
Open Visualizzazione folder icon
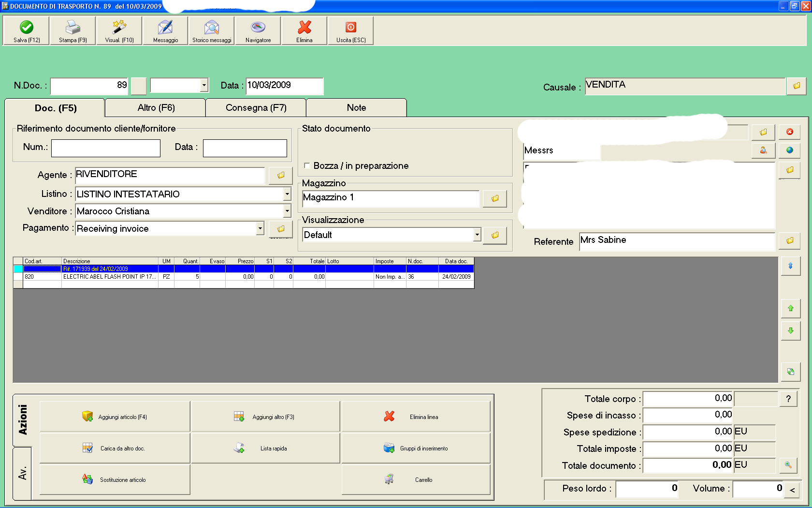(495, 235)
